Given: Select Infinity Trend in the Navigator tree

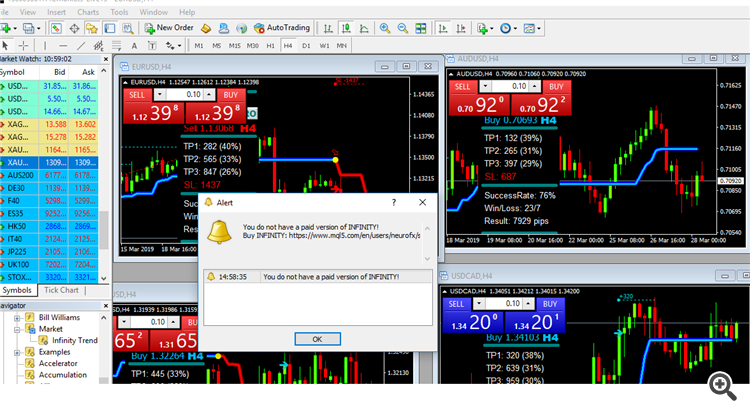Looking at the screenshot, I should pyautogui.click(x=75, y=340).
